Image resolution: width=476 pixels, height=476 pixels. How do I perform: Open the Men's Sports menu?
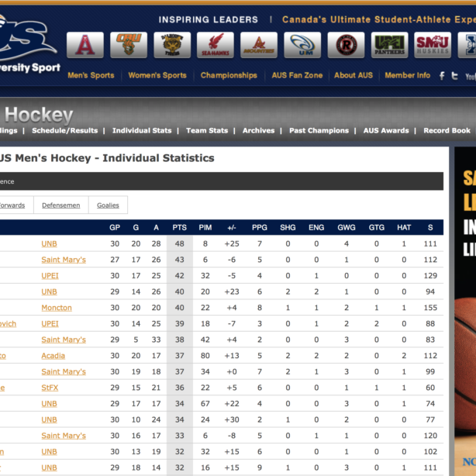[91, 75]
